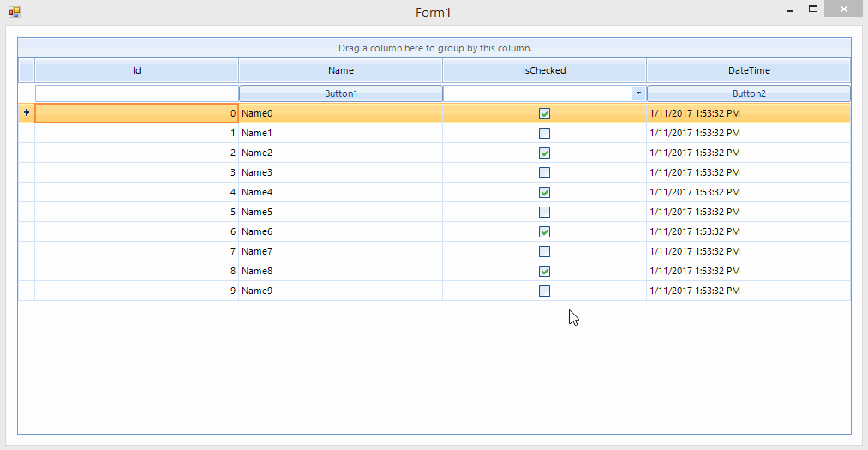
Task: Click the DateTime cell in the Name9 row
Action: point(748,291)
